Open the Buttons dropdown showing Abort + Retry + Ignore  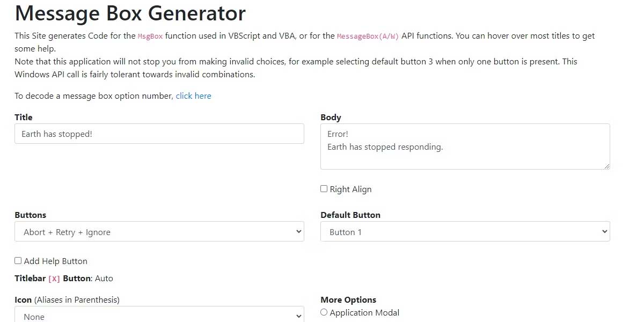click(159, 232)
